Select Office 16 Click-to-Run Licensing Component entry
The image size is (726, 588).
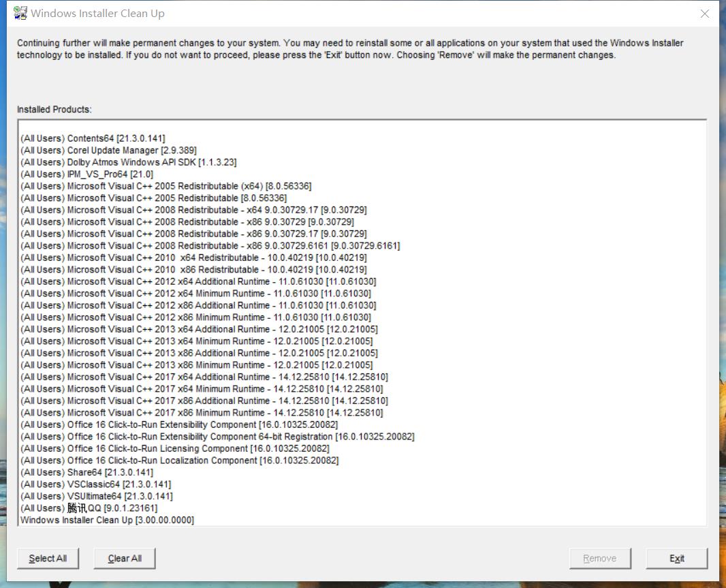(x=174, y=448)
